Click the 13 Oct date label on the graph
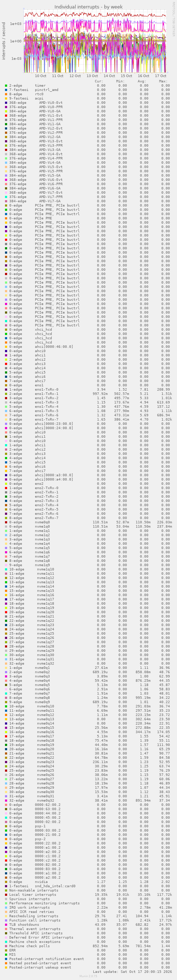Screen dimensions: 177x980 click(x=92, y=76)
